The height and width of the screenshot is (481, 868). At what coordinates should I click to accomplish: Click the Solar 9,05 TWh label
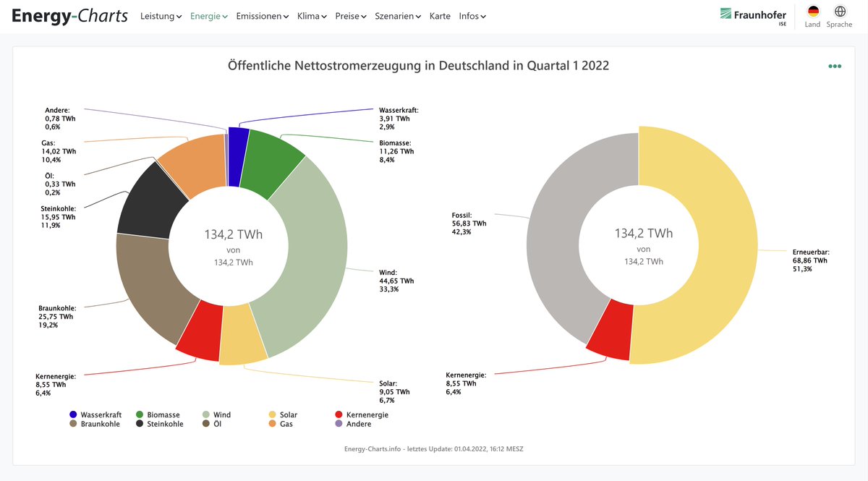coord(394,391)
